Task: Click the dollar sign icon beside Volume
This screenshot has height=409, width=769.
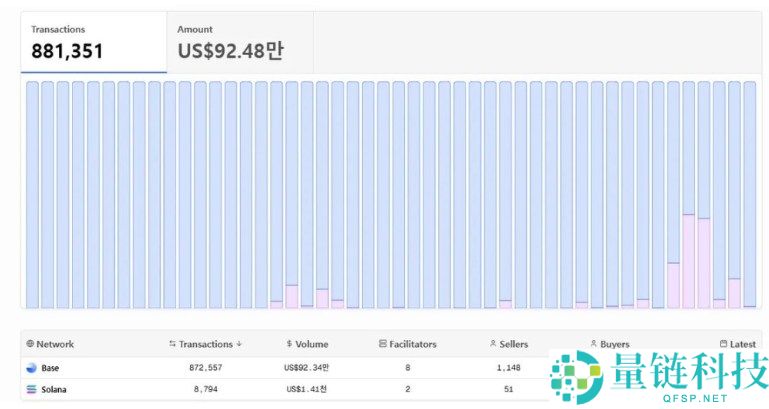Action: point(289,344)
